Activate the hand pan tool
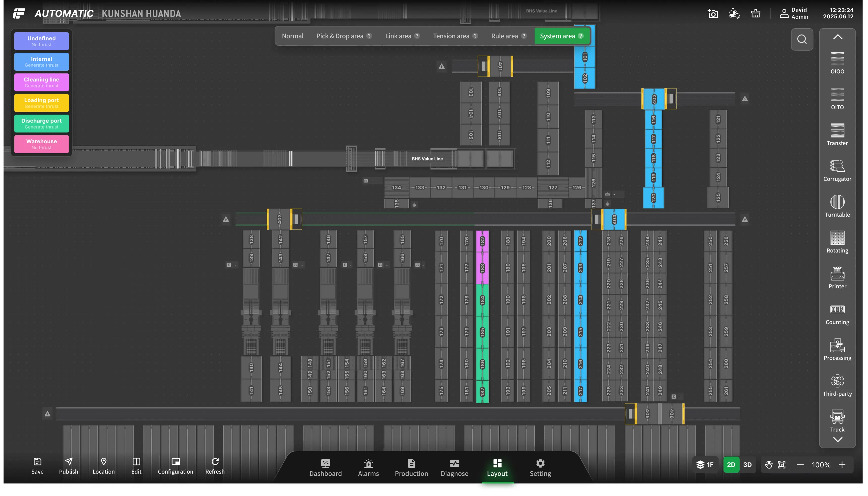The image size is (868, 496). coord(768,465)
